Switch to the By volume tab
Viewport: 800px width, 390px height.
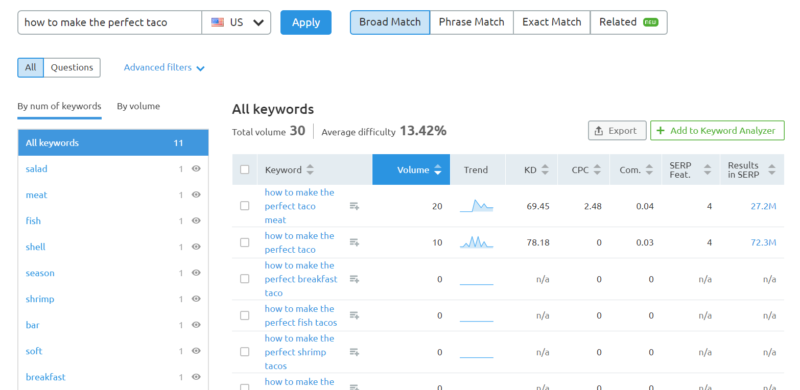point(138,106)
